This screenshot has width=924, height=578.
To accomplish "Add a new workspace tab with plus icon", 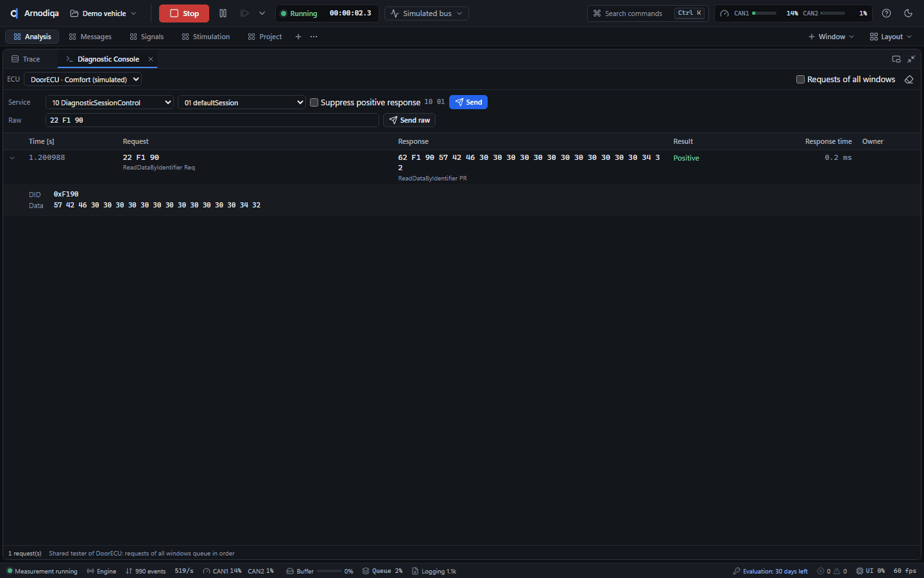I will pyautogui.click(x=298, y=37).
